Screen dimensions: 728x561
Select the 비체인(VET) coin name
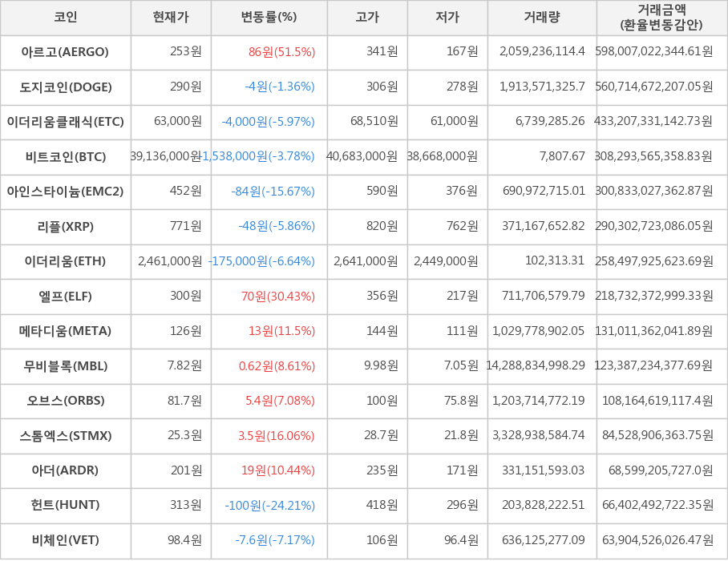[65, 540]
